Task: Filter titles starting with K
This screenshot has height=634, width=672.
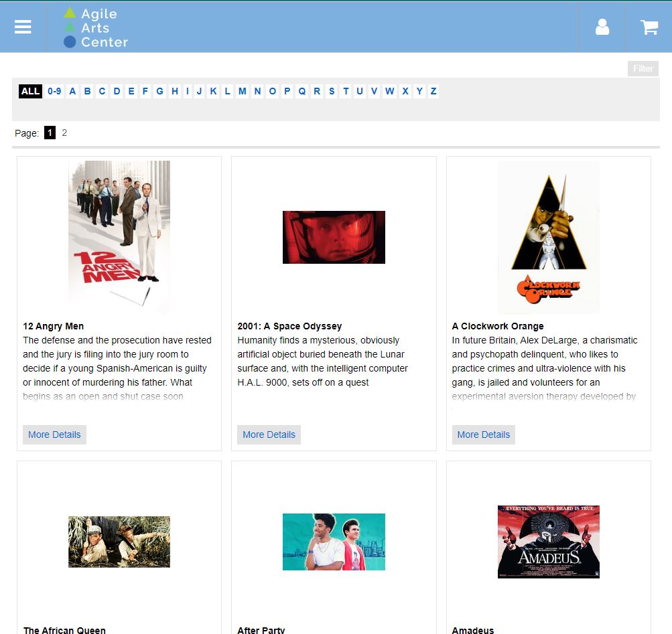Action: tap(214, 91)
